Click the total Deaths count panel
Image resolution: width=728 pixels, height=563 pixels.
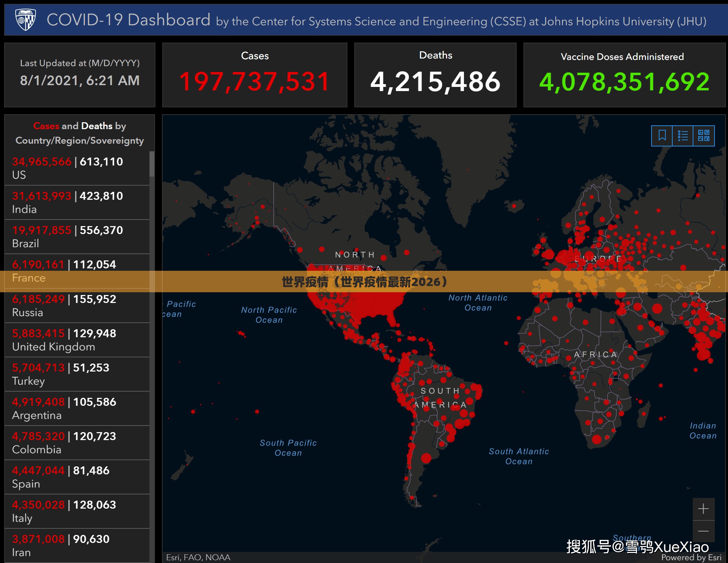tap(435, 75)
